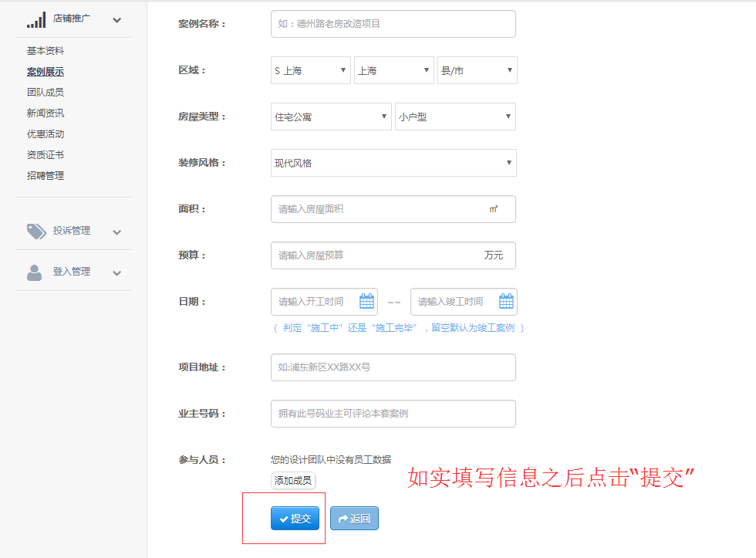Open the S 上海 province dropdown
The width and height of the screenshot is (756, 558).
[x=310, y=69]
